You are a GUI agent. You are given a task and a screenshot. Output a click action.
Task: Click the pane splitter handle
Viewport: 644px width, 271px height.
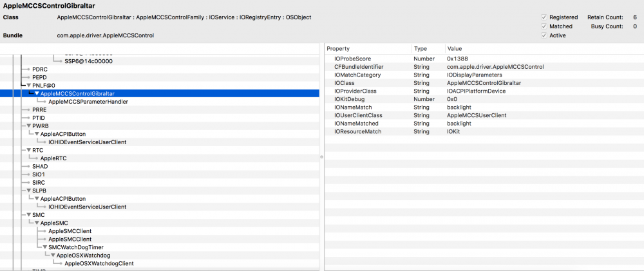coord(321,156)
